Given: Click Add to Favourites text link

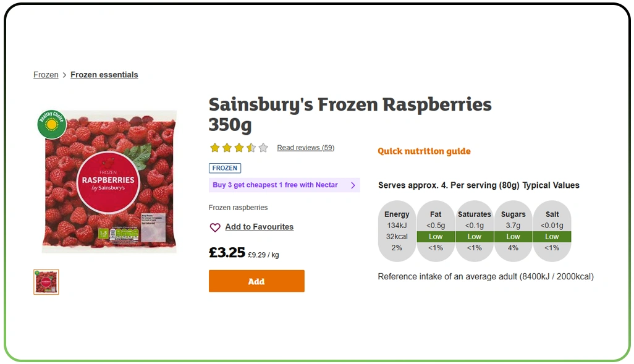Looking at the screenshot, I should coord(259,227).
